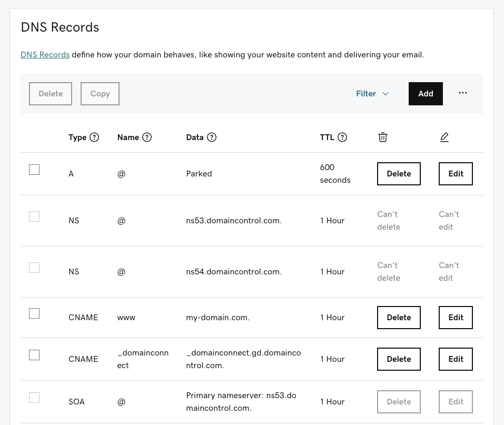
Task: Edit the _domainconnect CNAME record
Action: pos(456,359)
